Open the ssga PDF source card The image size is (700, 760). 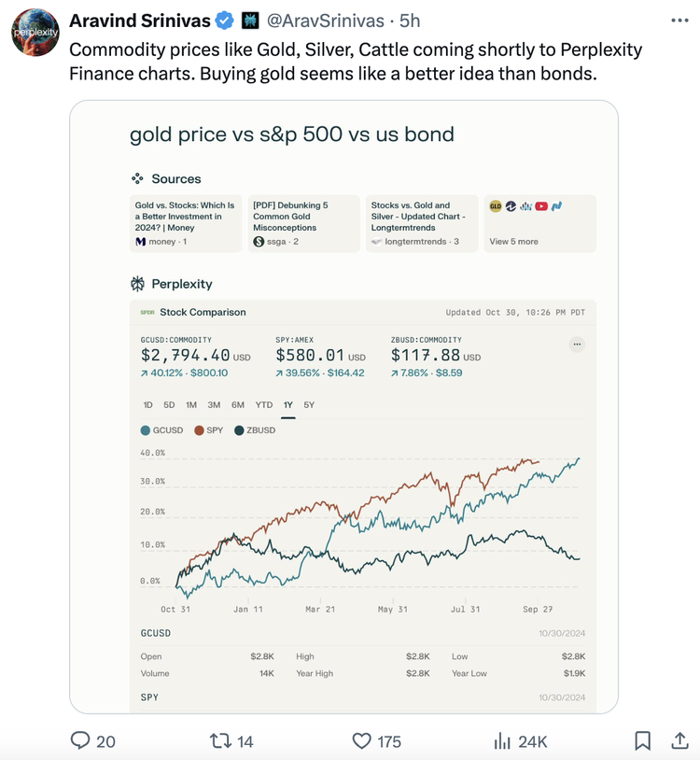pos(303,223)
